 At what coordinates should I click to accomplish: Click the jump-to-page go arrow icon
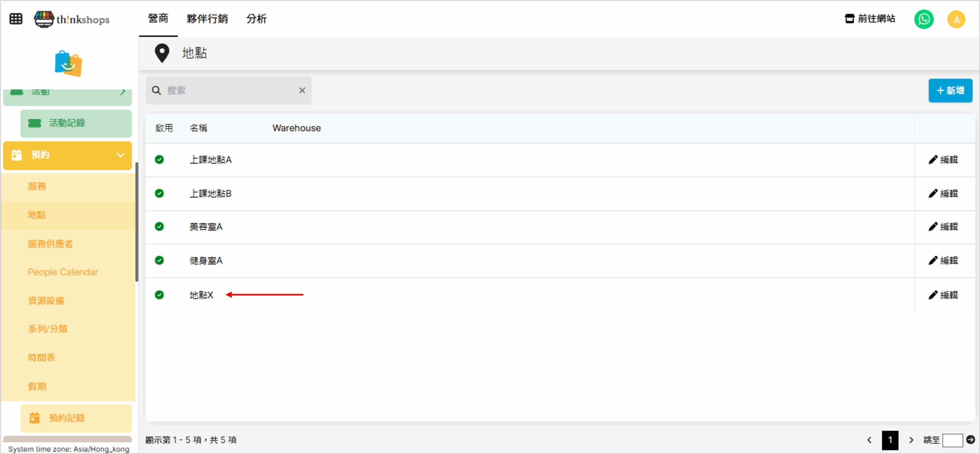click(970, 439)
